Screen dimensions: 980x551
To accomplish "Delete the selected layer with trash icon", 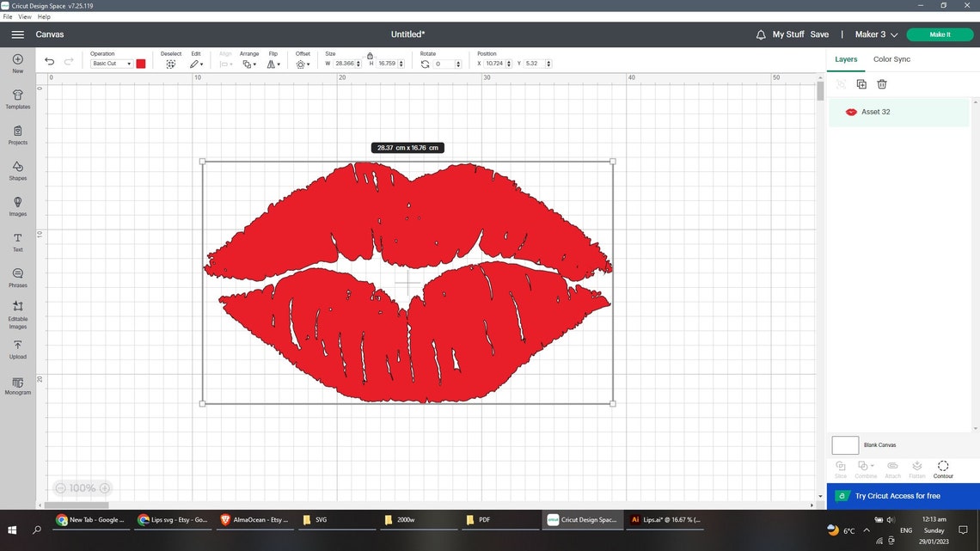I will (x=882, y=83).
